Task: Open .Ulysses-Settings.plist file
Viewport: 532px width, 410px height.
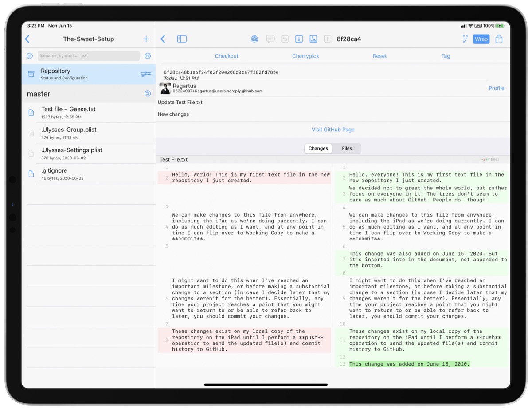Action: click(x=89, y=154)
